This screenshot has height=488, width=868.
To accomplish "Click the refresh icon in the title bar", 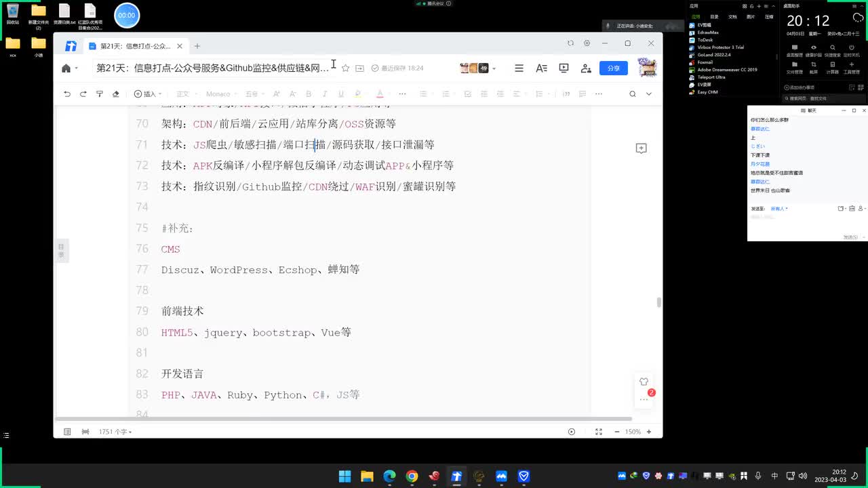I will coord(570,43).
